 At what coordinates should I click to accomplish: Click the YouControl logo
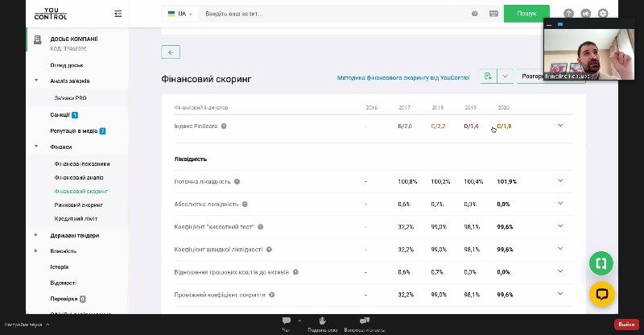click(51, 14)
